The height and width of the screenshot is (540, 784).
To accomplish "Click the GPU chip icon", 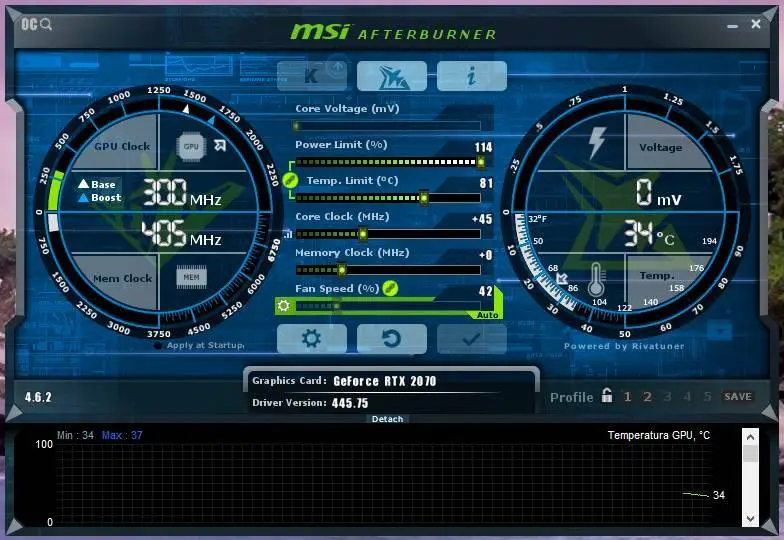I will coord(191,146).
